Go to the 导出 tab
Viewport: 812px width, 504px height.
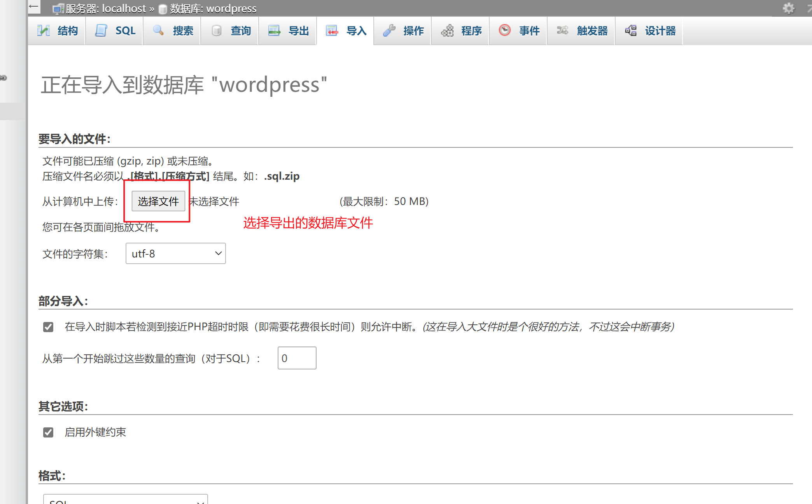(287, 31)
